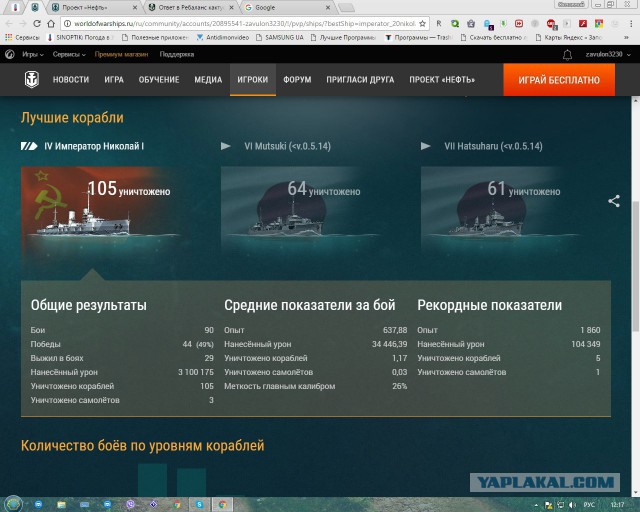Click damage value '3 100 175'
Image resolution: width=640 pixels, height=512 pixels.
[x=196, y=372]
